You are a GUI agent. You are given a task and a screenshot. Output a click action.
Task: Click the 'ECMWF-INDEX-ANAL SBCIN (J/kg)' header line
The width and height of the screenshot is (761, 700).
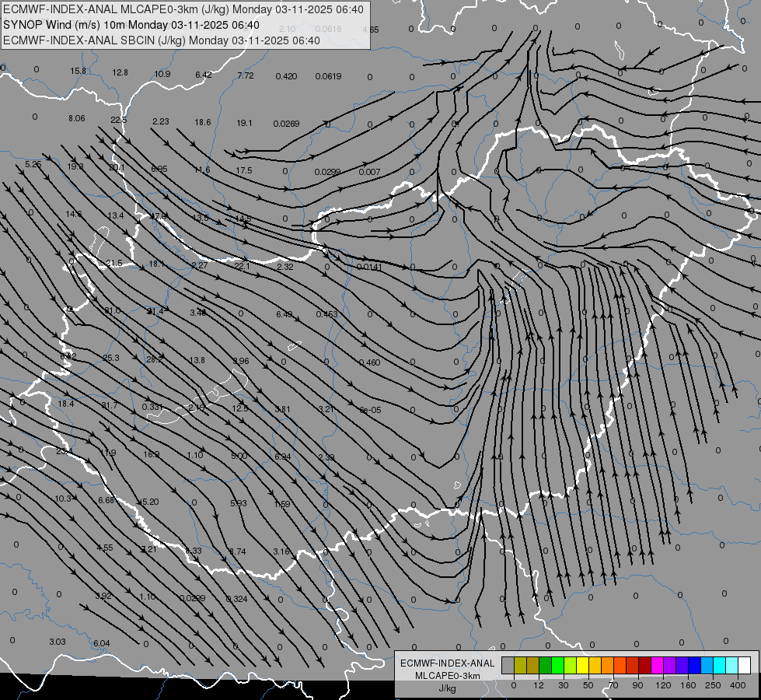(x=162, y=40)
